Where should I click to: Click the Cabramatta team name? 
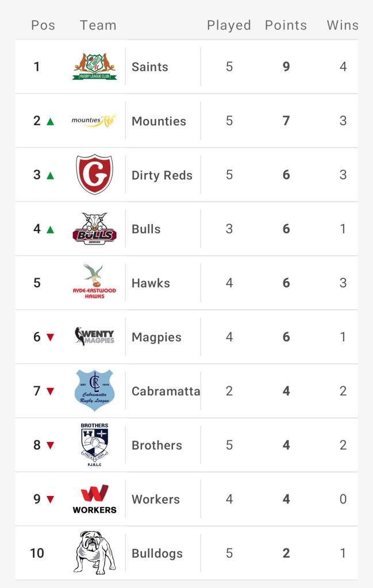166,391
